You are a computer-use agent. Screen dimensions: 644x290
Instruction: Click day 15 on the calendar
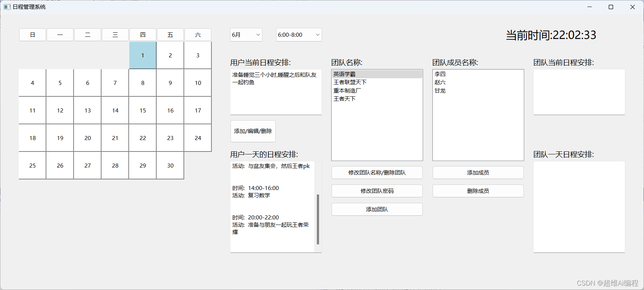(x=143, y=111)
